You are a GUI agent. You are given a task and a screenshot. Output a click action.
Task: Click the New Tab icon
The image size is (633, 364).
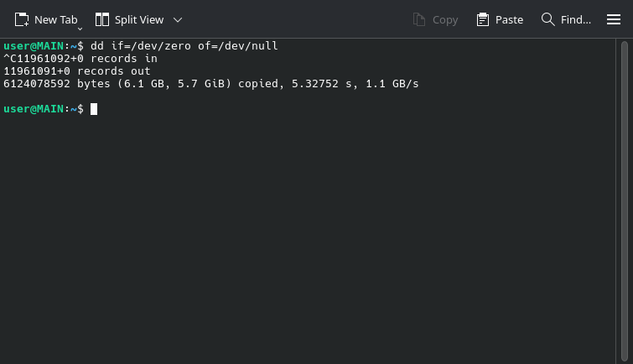22,19
